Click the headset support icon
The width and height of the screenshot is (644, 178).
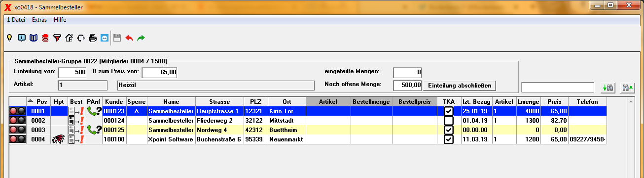[x=81, y=38]
